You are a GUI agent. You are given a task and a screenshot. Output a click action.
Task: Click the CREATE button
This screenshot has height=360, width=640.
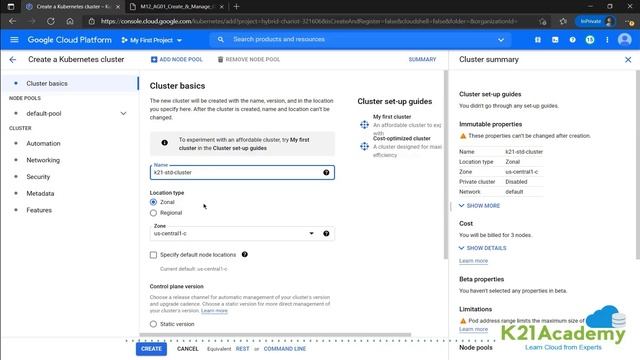(x=151, y=349)
